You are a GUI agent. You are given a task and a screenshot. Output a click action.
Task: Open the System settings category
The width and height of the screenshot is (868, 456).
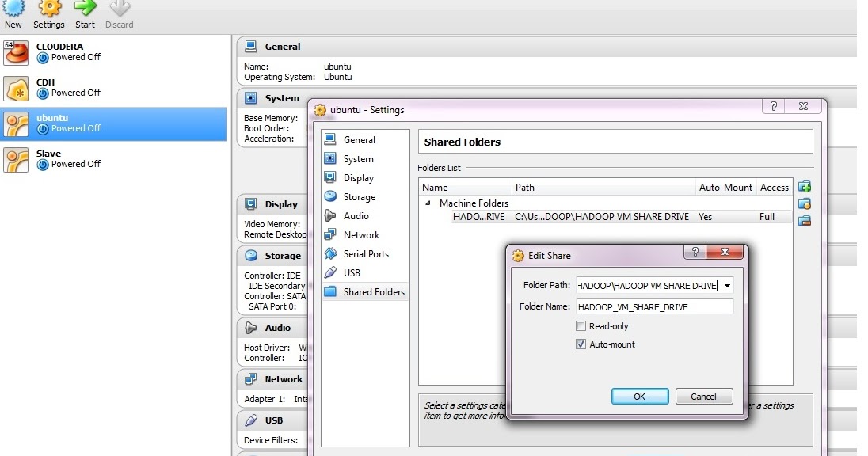pyautogui.click(x=365, y=159)
